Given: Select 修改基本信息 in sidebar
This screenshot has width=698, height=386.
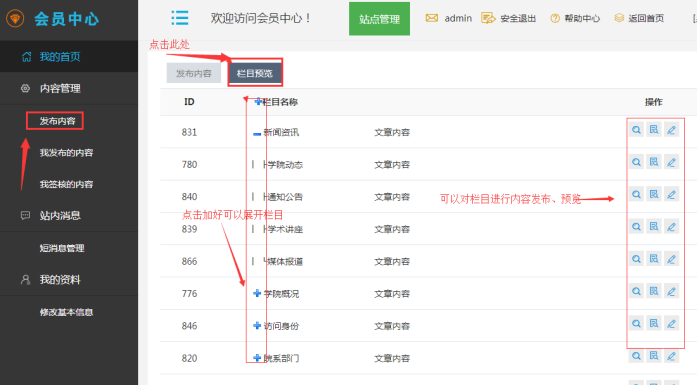Looking at the screenshot, I should [66, 312].
